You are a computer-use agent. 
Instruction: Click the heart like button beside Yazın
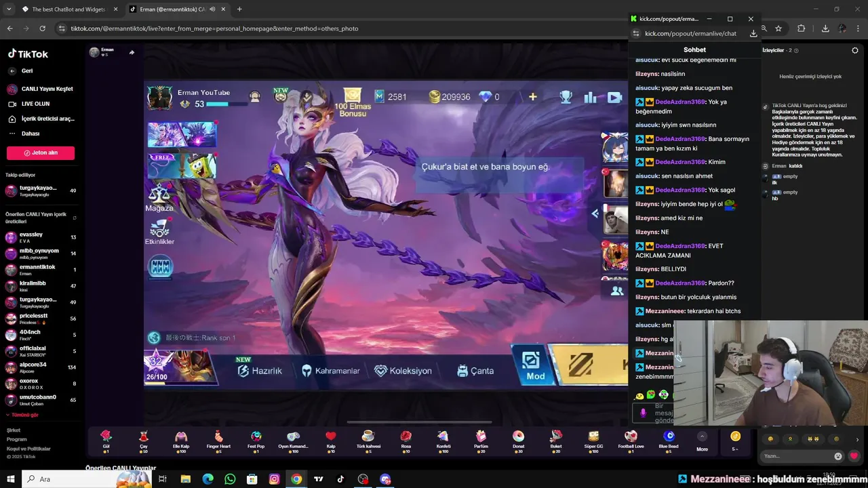click(854, 456)
